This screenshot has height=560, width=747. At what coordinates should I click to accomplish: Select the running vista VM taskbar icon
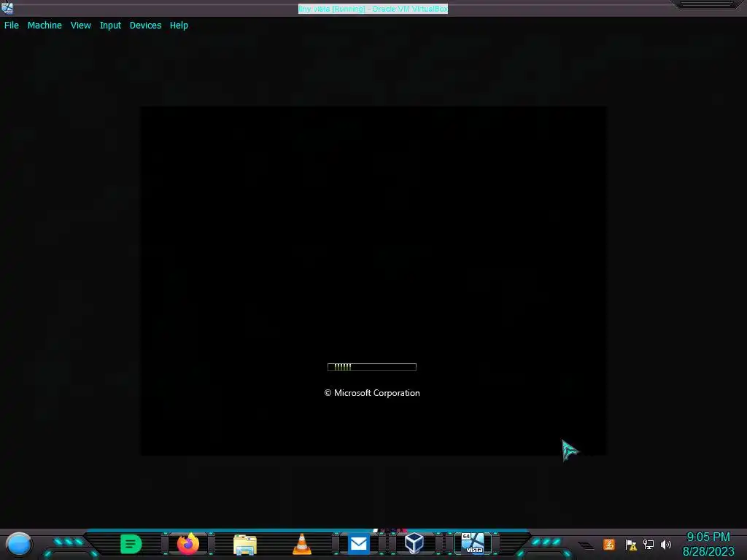click(x=473, y=543)
